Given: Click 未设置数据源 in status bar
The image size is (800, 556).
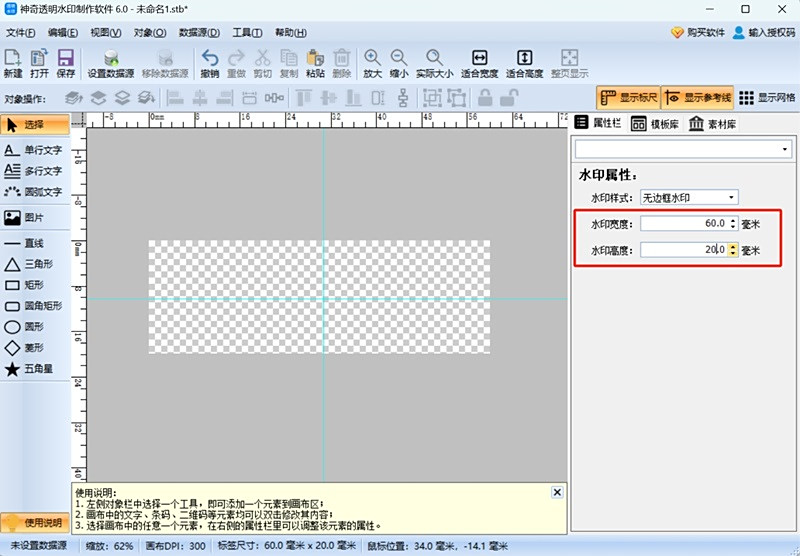Looking at the screenshot, I should point(39,546).
